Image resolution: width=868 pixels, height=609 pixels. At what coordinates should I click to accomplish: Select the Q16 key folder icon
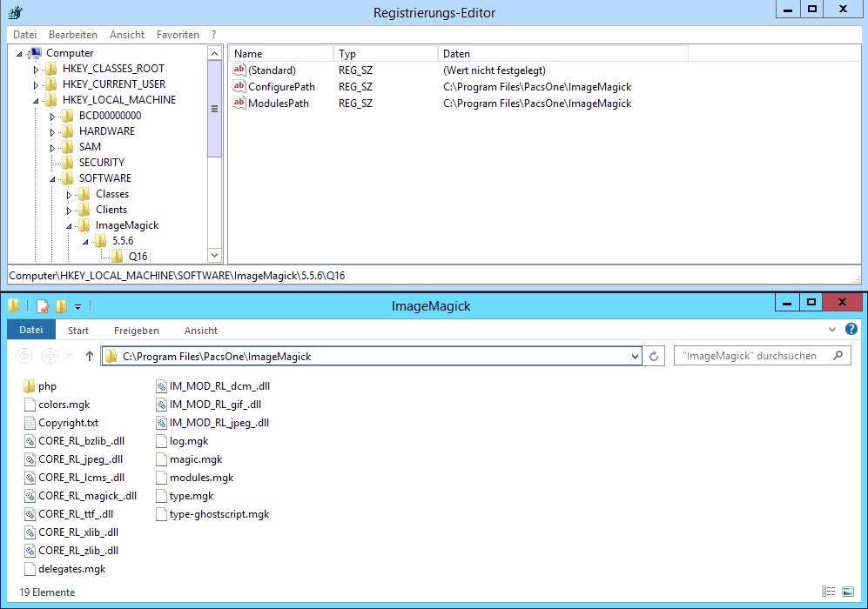point(118,256)
